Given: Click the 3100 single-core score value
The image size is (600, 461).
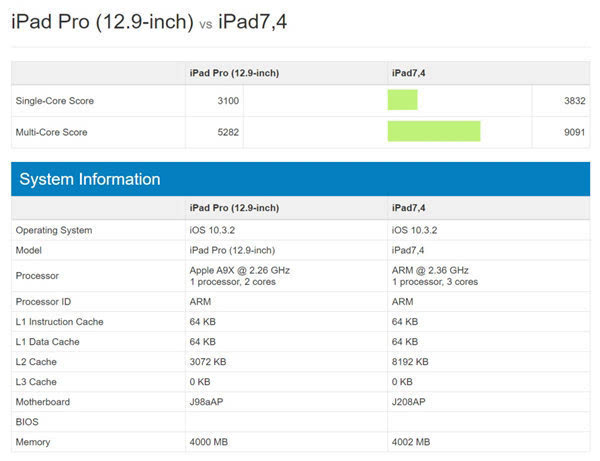Looking at the screenshot, I should pyautogui.click(x=228, y=101).
